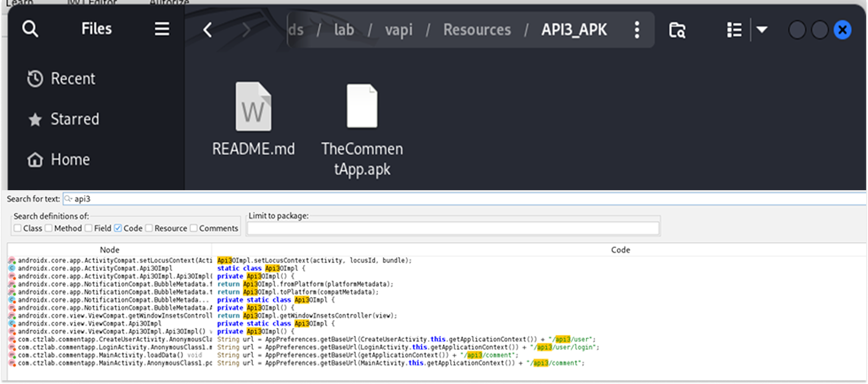The height and width of the screenshot is (384, 868).
Task: Open Home in Files sidebar
Action: tap(59, 160)
